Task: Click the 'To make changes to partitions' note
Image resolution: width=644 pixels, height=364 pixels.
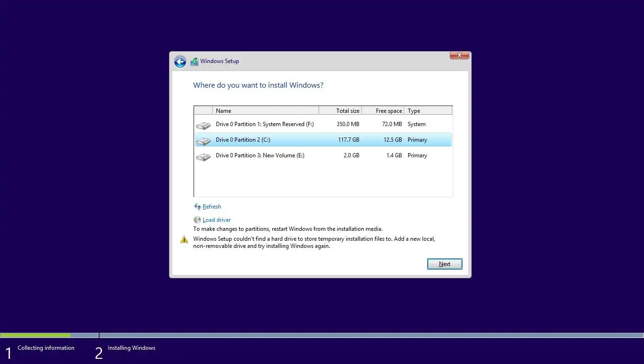Action: (x=288, y=229)
